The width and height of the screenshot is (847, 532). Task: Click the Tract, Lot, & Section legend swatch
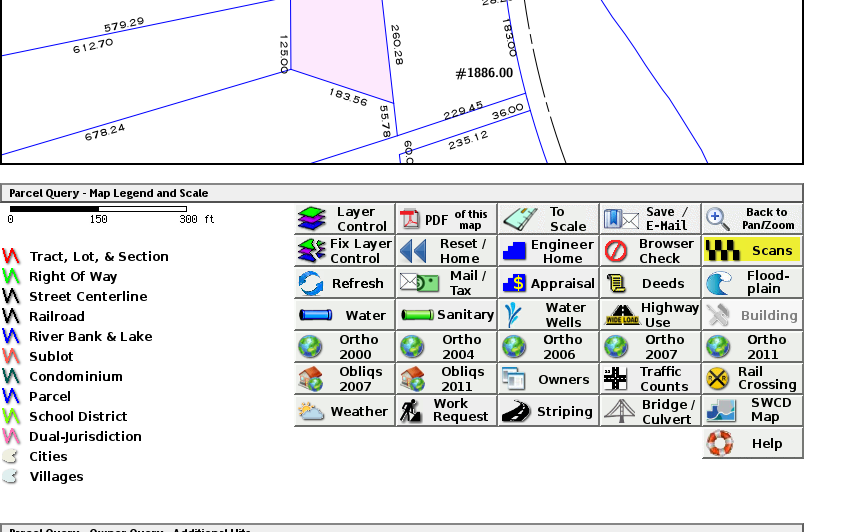11,256
